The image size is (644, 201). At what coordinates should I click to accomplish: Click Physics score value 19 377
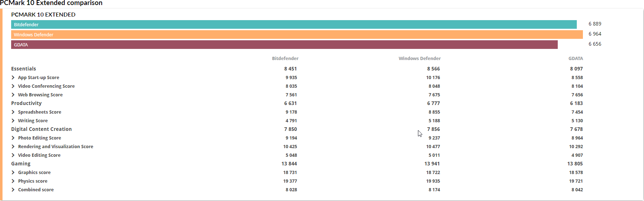click(290, 181)
